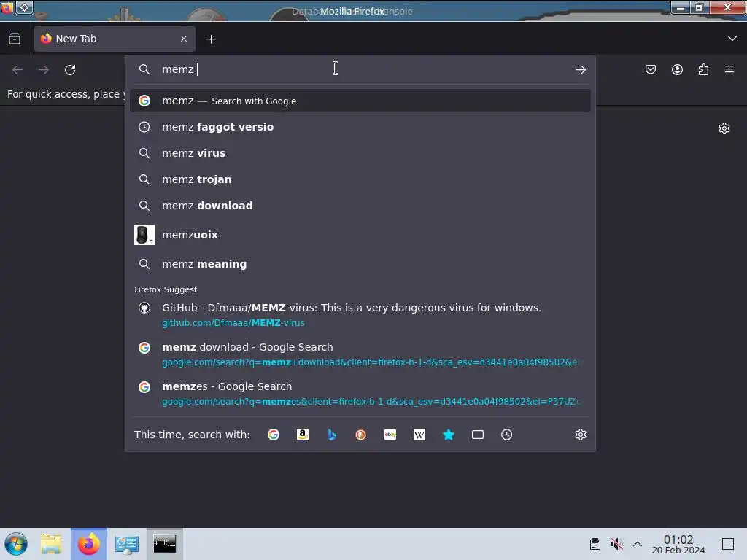Open 'memzes - Google Search' history entry
Screen dimensions: 747x560
pyautogui.click(x=360, y=394)
